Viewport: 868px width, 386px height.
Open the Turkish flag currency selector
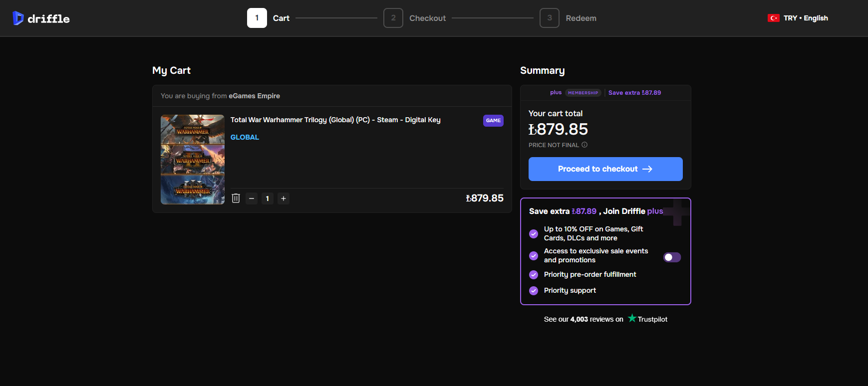click(774, 18)
